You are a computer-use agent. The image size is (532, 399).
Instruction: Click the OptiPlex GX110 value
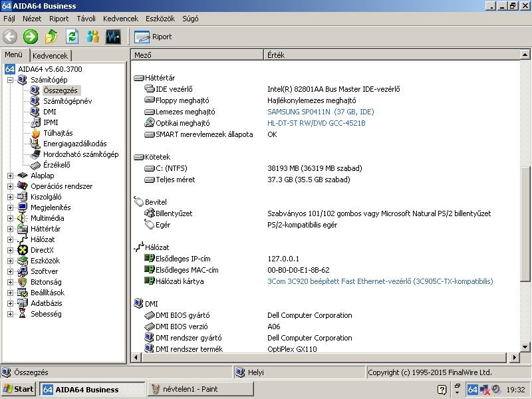pos(292,348)
